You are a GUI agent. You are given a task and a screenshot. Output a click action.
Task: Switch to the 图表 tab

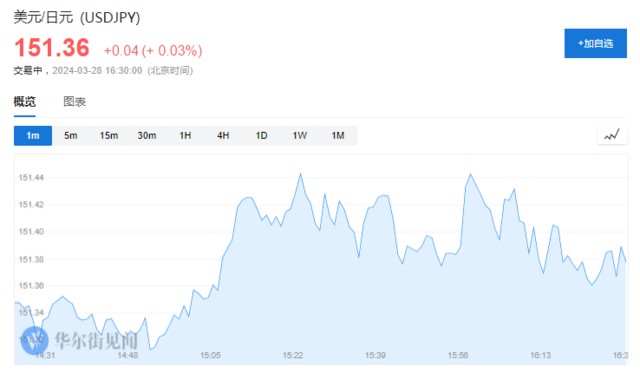click(x=75, y=102)
